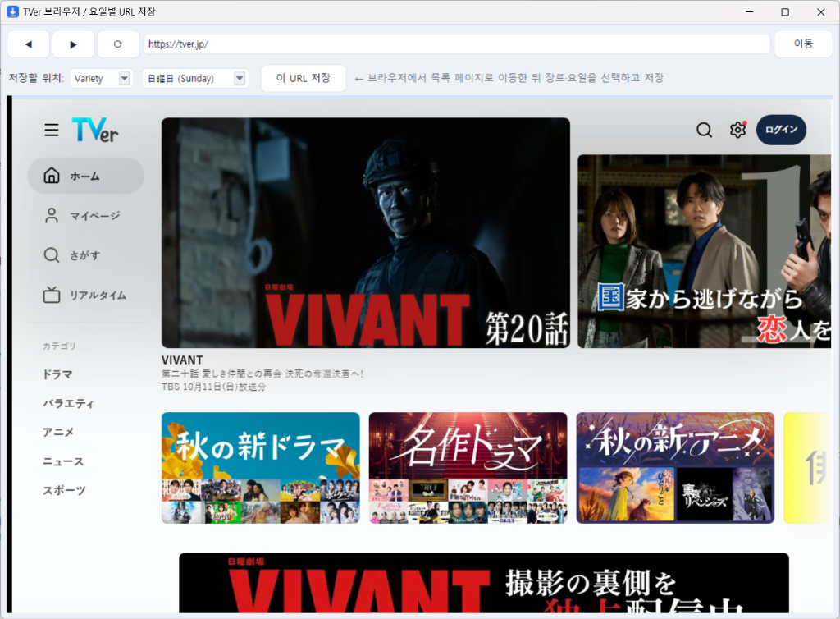Click the 이 URL 저장 button
Screen dimensions: 840x619
304,78
